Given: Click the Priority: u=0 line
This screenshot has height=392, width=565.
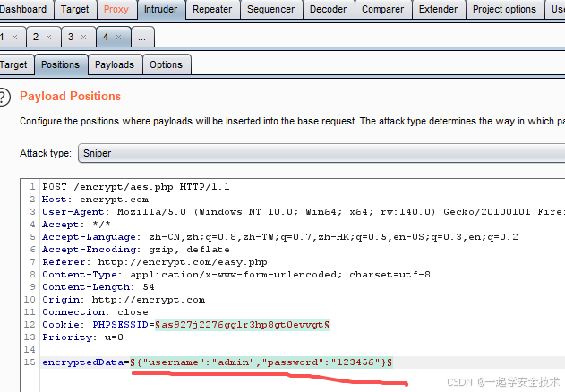Looking at the screenshot, I should point(82,337).
